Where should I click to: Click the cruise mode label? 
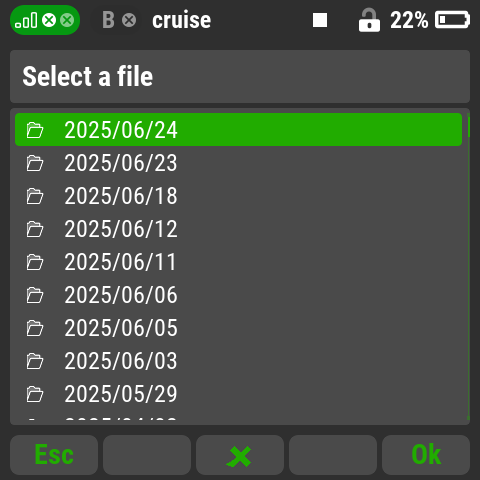(x=182, y=20)
